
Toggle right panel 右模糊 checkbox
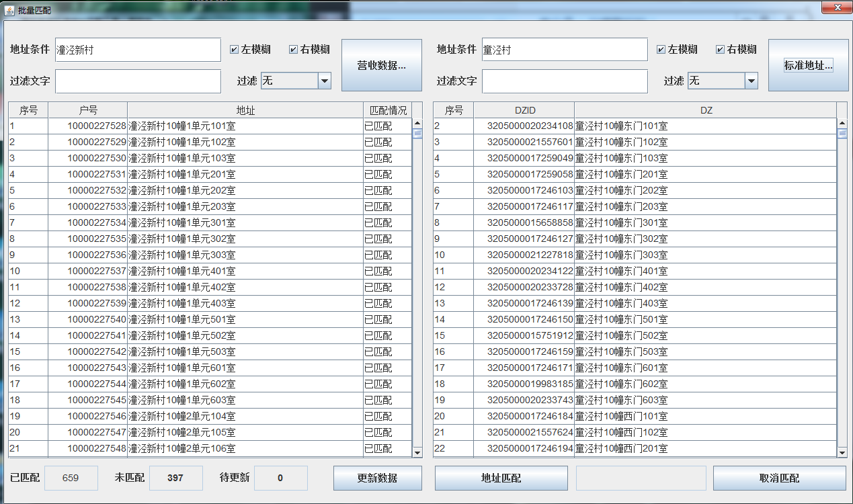pos(720,49)
